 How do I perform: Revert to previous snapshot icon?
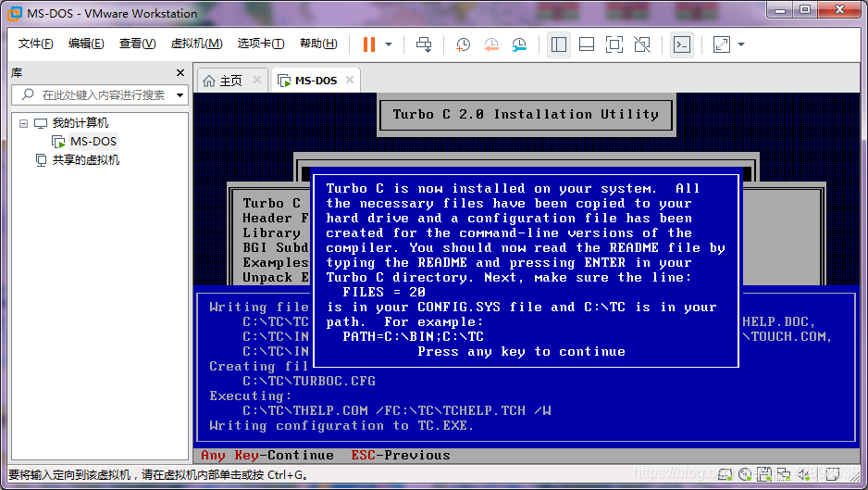point(491,44)
